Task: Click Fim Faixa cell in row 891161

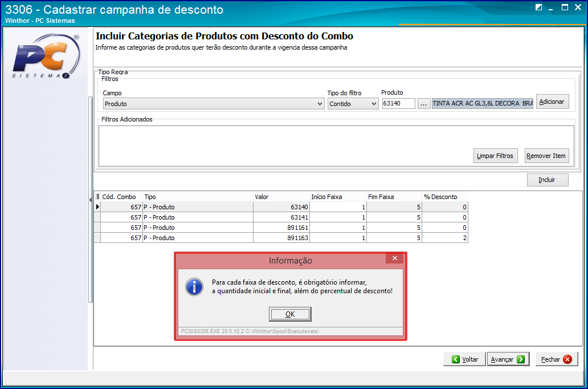Action: tap(394, 228)
